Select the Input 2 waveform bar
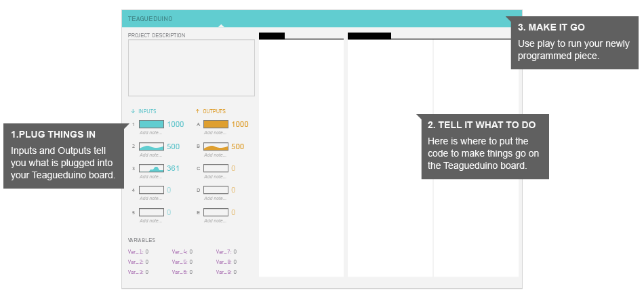This screenshot has height=299, width=644. tap(152, 146)
